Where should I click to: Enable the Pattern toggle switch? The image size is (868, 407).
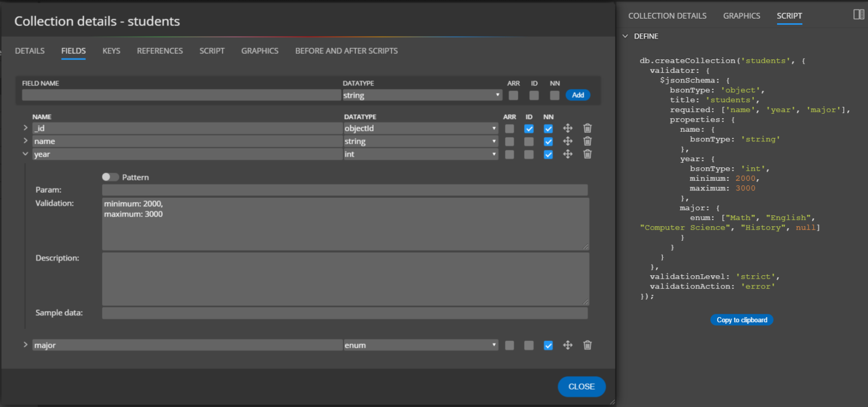point(110,177)
